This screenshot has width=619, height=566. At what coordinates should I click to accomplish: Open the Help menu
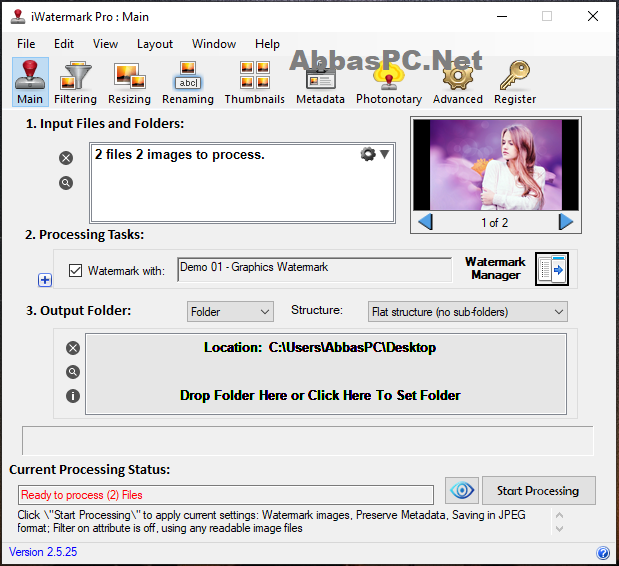(267, 43)
